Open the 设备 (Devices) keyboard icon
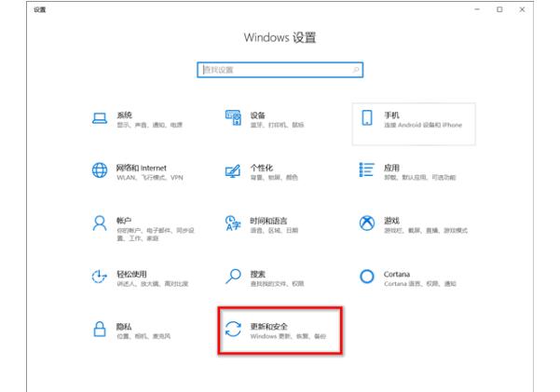The height and width of the screenshot is (392, 560). click(233, 118)
